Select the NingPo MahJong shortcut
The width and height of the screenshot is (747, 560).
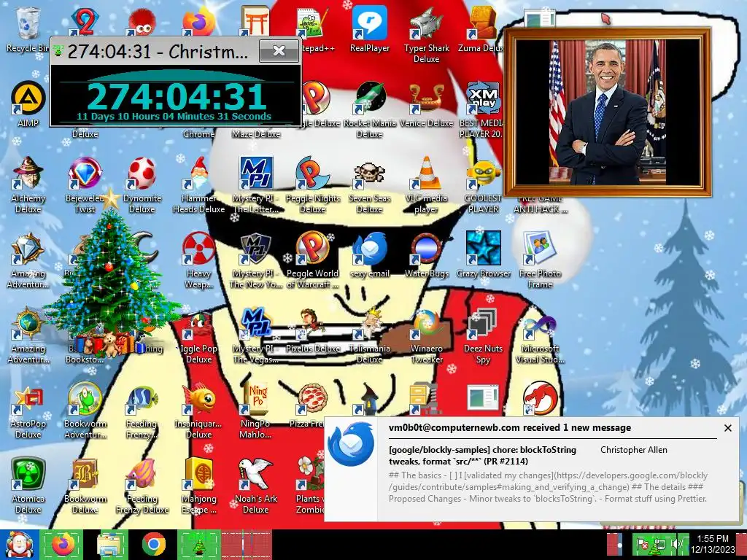coord(256,411)
